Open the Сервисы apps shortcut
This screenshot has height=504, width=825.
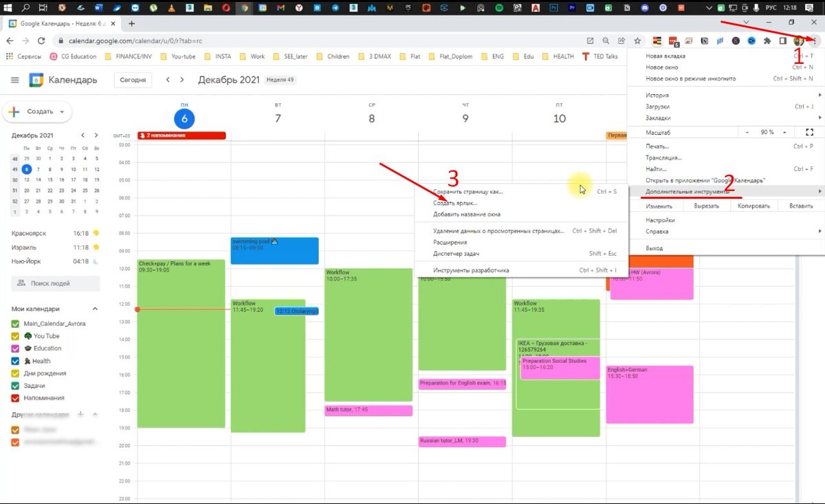coord(23,56)
